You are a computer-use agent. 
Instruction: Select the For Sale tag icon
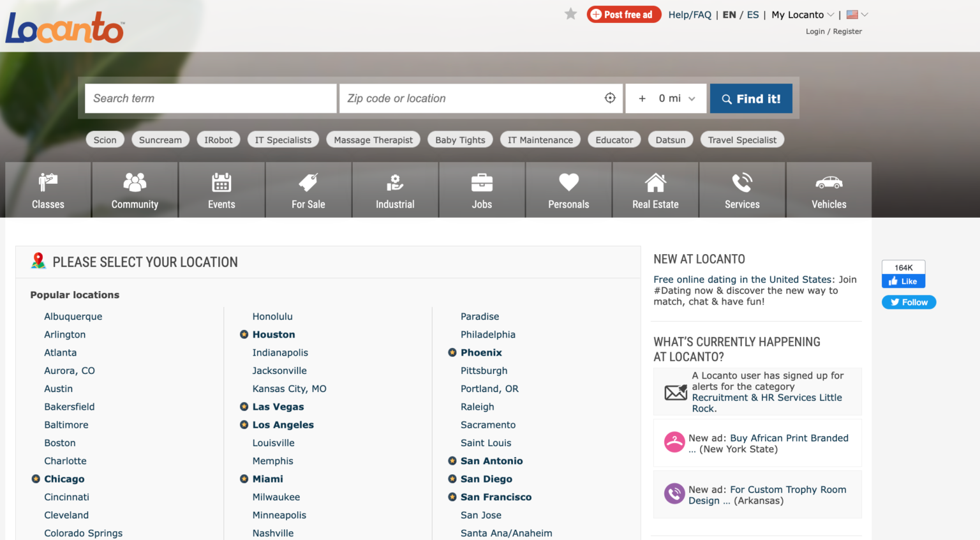click(x=308, y=183)
